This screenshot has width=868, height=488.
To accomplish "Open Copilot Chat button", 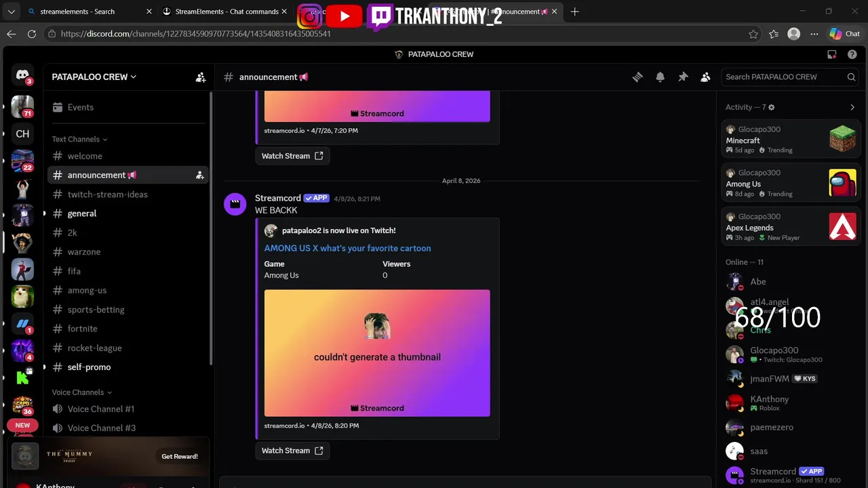I will point(845,34).
